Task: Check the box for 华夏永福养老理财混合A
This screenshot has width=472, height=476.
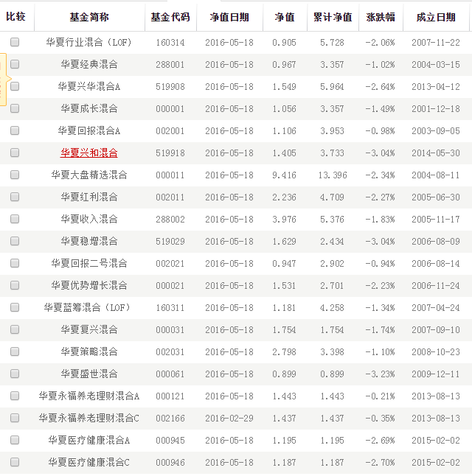Action: (15, 396)
